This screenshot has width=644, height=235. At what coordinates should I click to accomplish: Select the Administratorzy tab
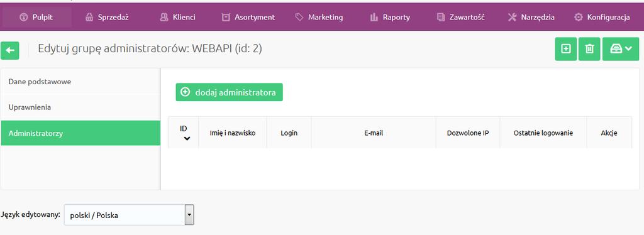coord(80,133)
